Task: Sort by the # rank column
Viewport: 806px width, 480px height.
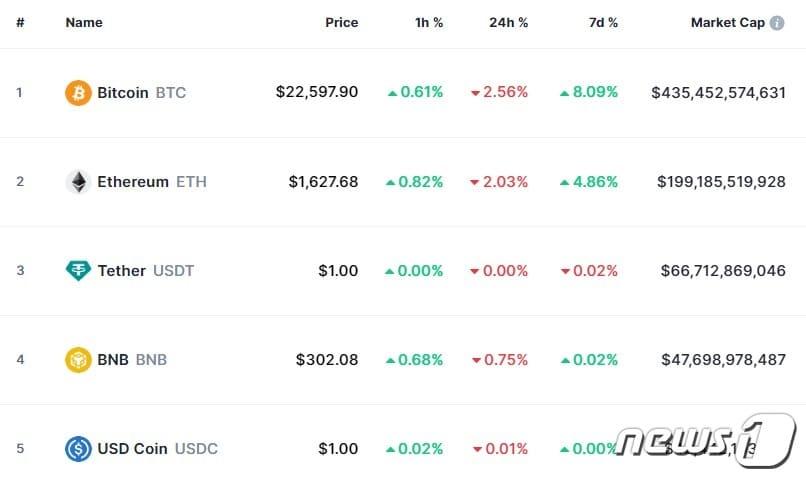Action: tap(20, 23)
